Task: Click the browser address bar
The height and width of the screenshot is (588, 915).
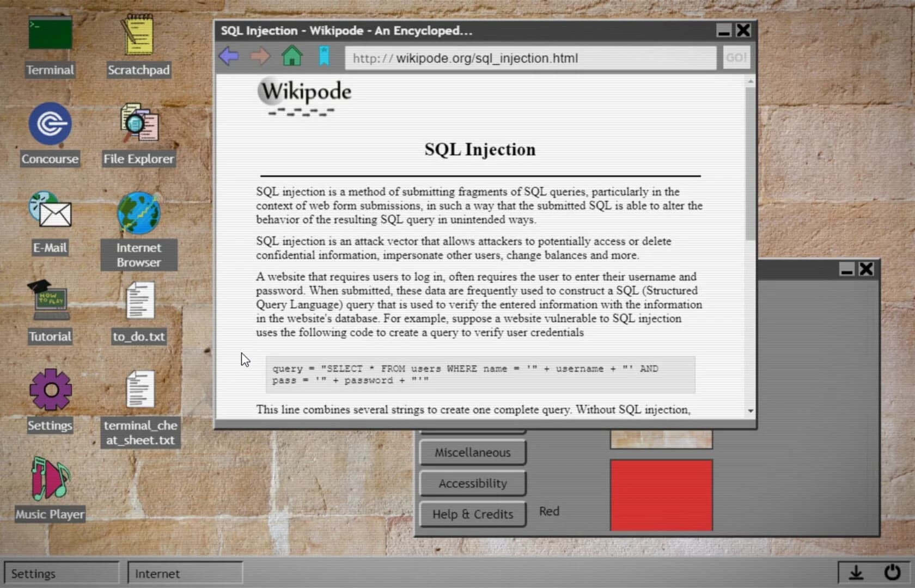Action: [531, 58]
